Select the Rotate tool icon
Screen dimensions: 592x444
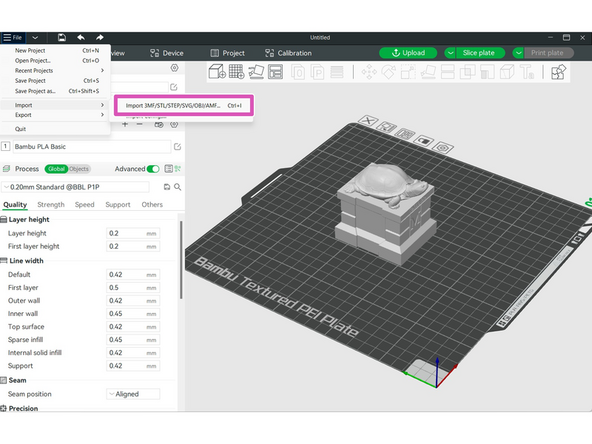click(389, 72)
